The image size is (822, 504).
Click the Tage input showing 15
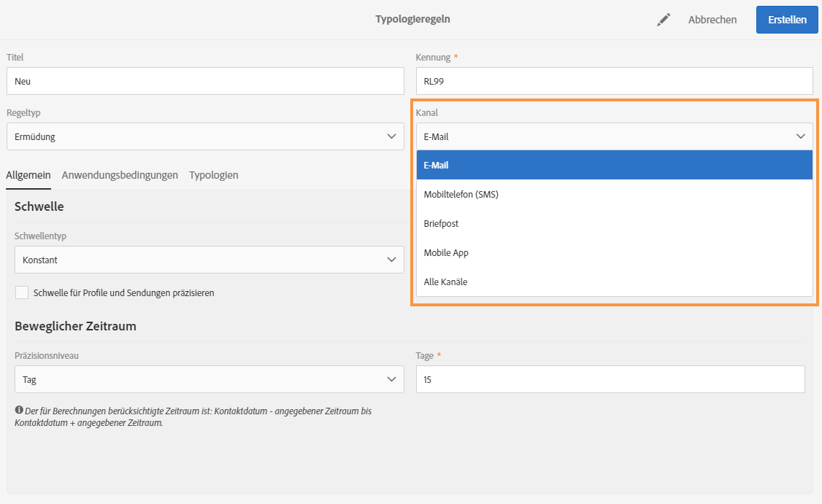[x=610, y=379]
